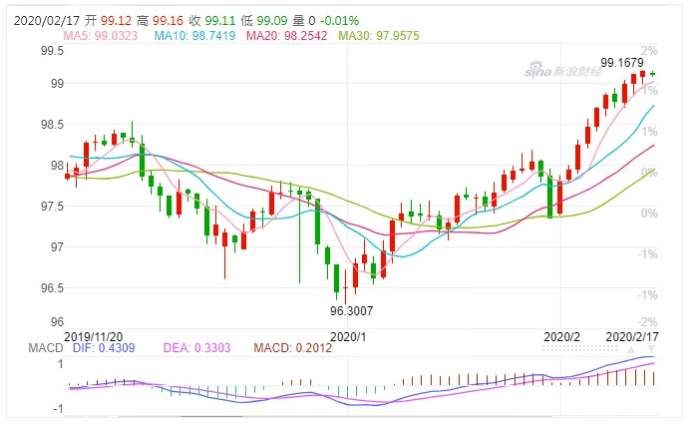Select the MA30: 97.9575 legend
The width and height of the screenshot is (689, 425).
(x=379, y=36)
